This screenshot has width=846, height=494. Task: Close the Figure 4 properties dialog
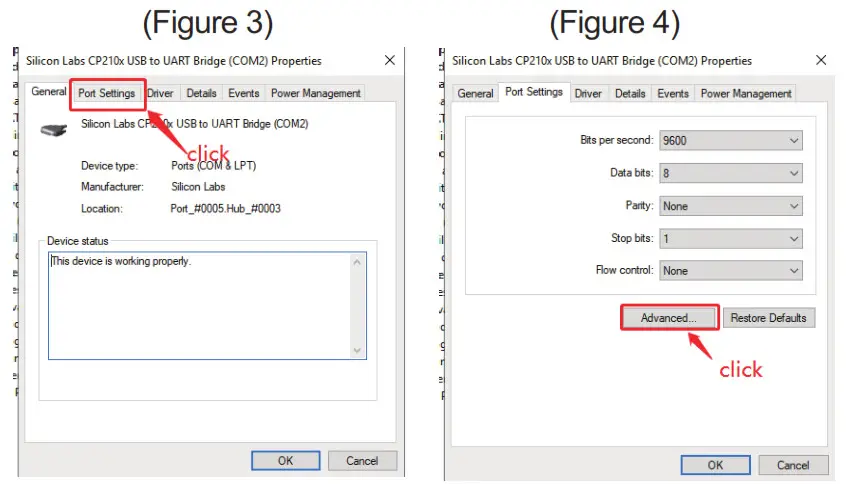pyautogui.click(x=821, y=60)
